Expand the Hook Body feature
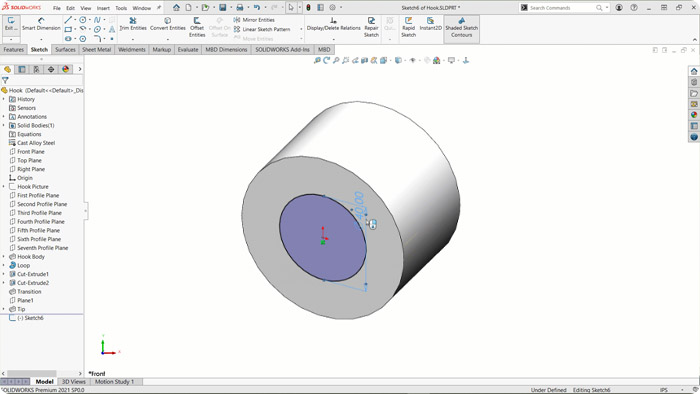 point(4,257)
